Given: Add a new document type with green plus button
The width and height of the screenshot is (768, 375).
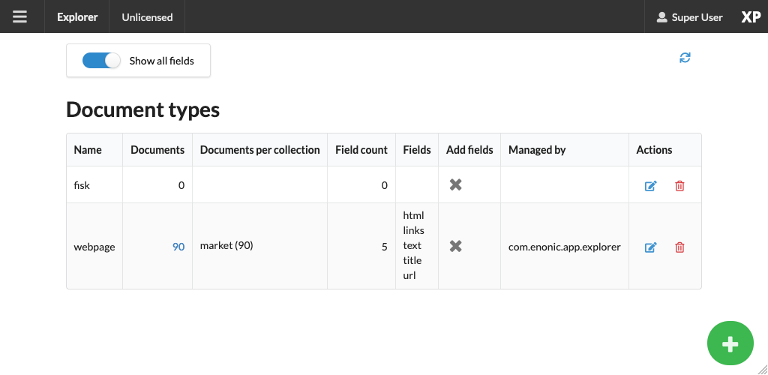Looking at the screenshot, I should coord(730,344).
